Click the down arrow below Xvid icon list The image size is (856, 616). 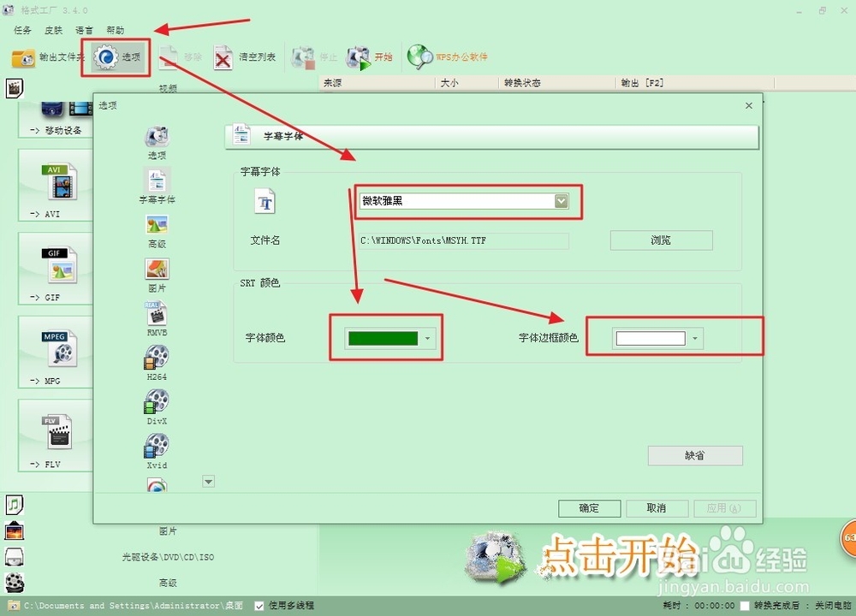pos(208,482)
